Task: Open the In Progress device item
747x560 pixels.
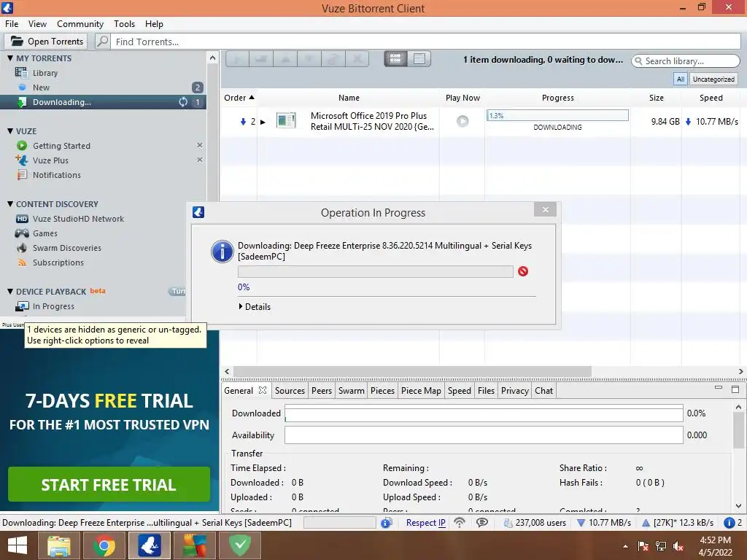Action: (x=53, y=306)
